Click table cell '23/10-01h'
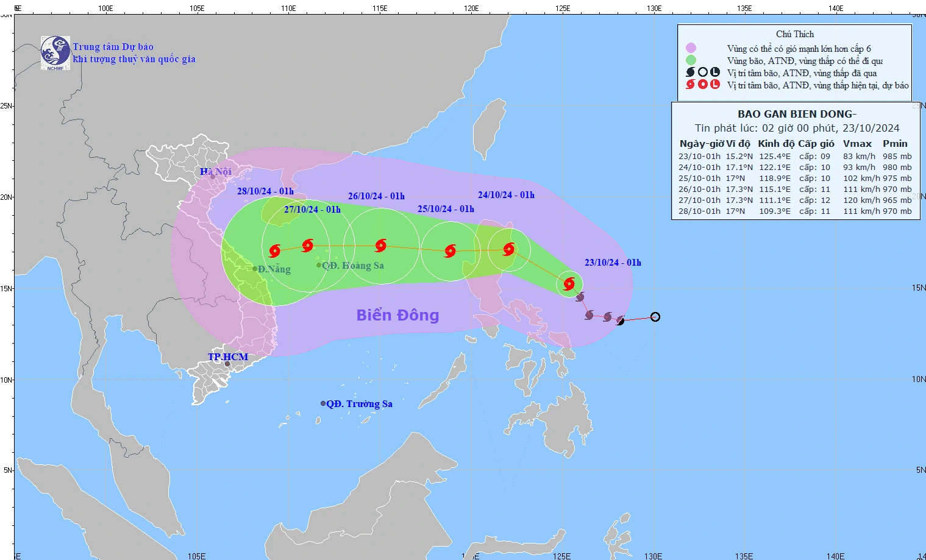The image size is (926, 560). click(x=699, y=156)
